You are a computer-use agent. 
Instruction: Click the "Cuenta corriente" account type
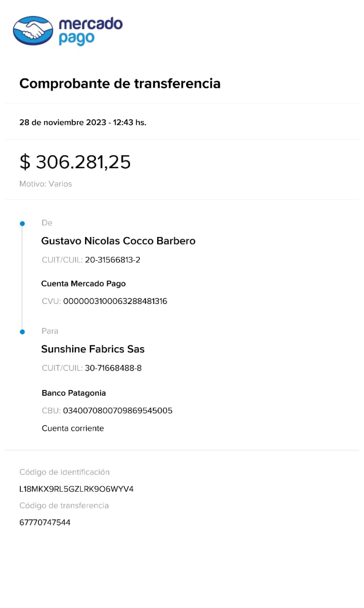73,428
